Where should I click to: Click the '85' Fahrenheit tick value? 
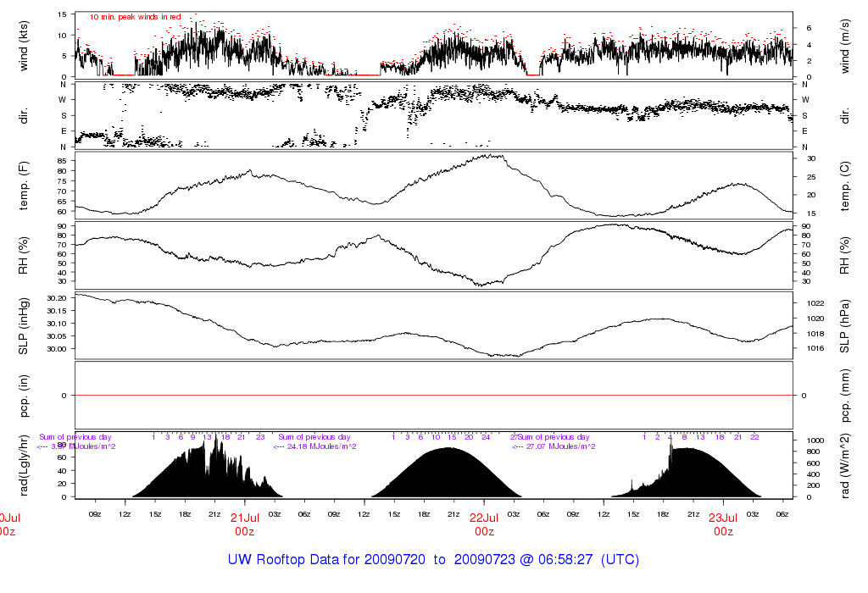coord(61,161)
